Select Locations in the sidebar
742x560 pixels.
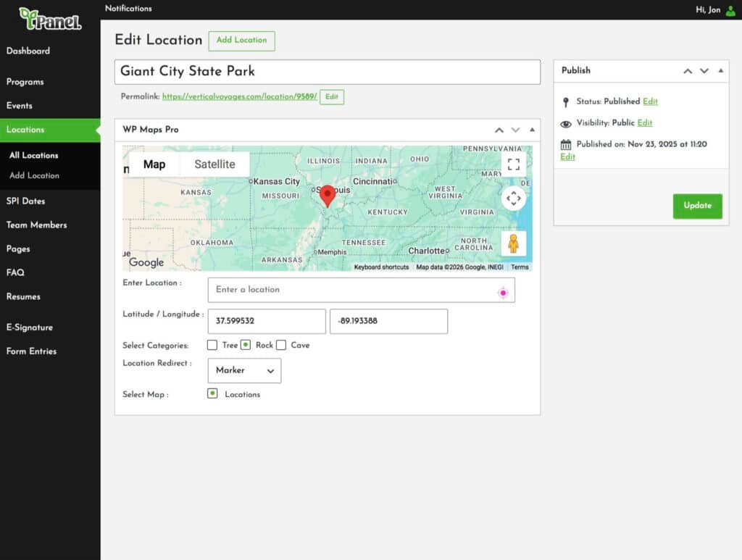pyautogui.click(x=50, y=130)
